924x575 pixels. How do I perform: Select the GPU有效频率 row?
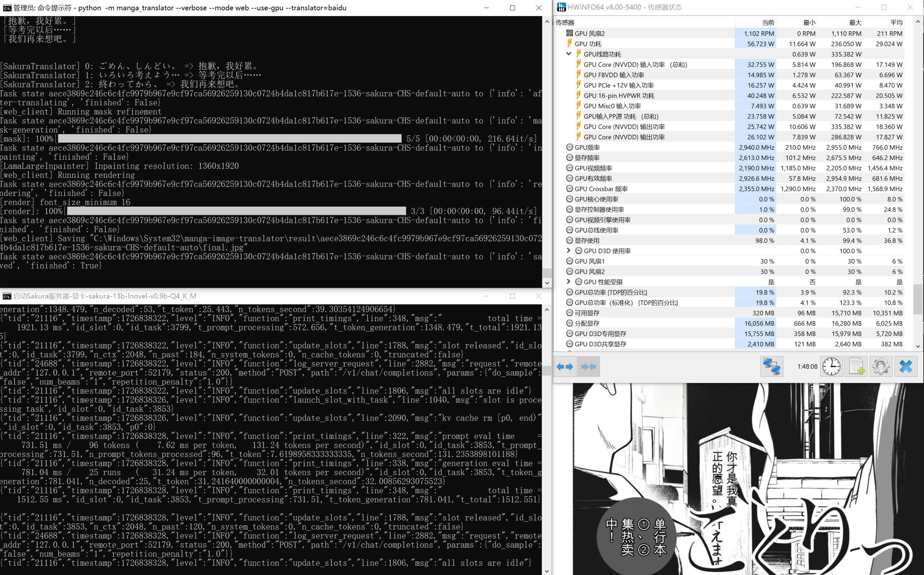(729, 179)
